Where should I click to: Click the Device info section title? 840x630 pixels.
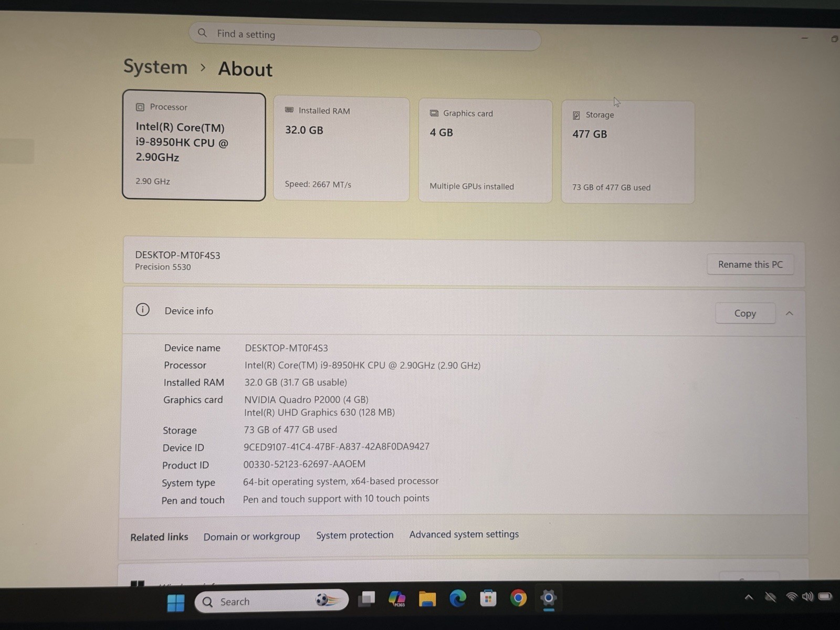click(x=189, y=311)
